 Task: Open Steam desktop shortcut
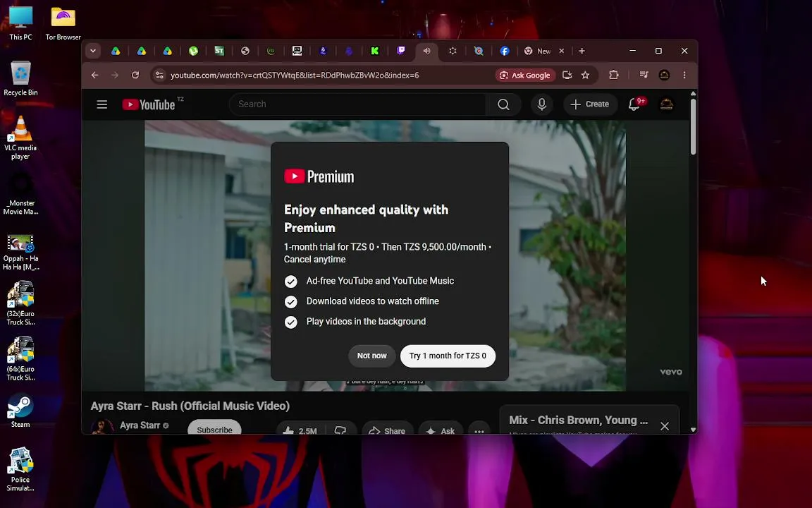[20, 411]
